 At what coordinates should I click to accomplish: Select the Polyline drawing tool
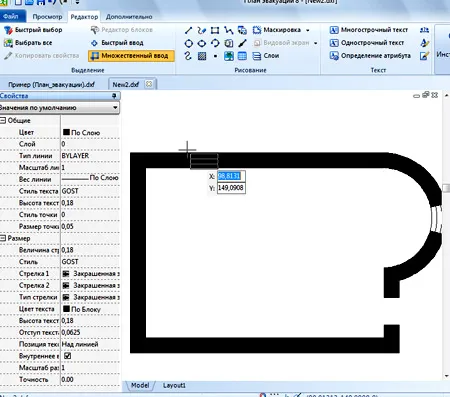click(229, 30)
